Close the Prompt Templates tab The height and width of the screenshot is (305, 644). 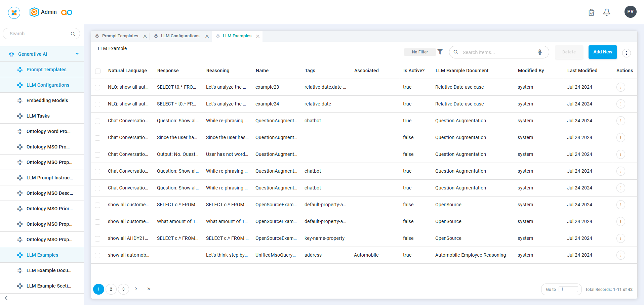click(x=145, y=36)
